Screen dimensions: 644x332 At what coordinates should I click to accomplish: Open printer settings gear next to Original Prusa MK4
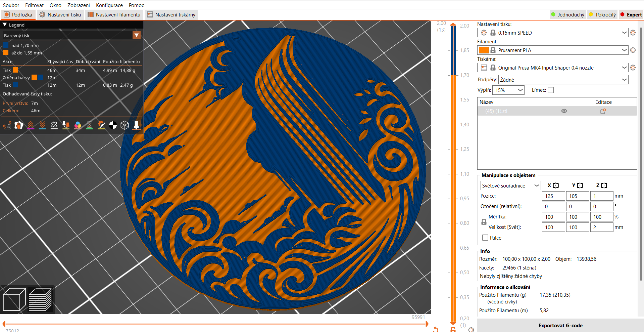click(x=633, y=68)
